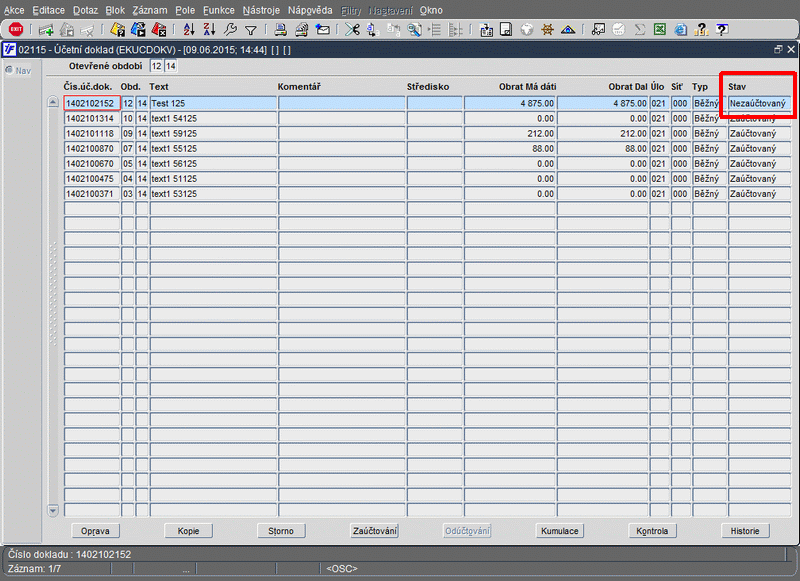The height and width of the screenshot is (581, 800).
Task: Click the insert new record icon
Action: click(x=46, y=30)
